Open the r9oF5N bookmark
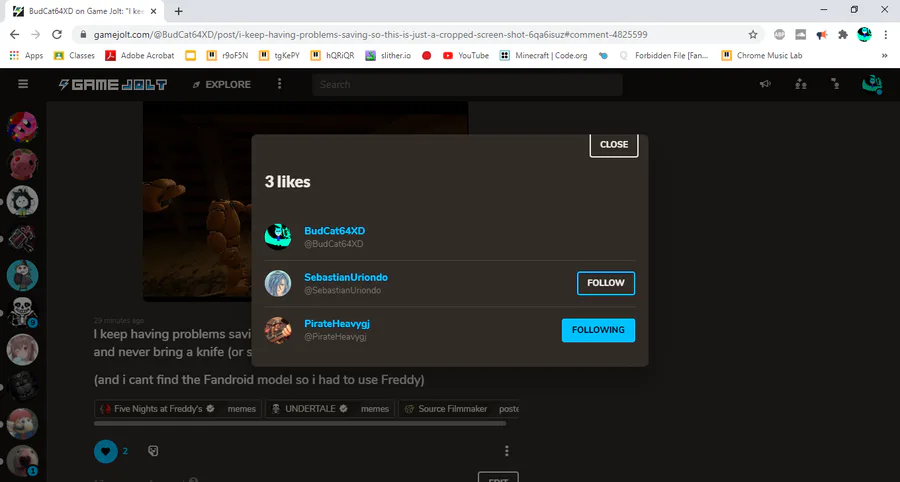Screen dimensions: 900x482 pos(228,56)
